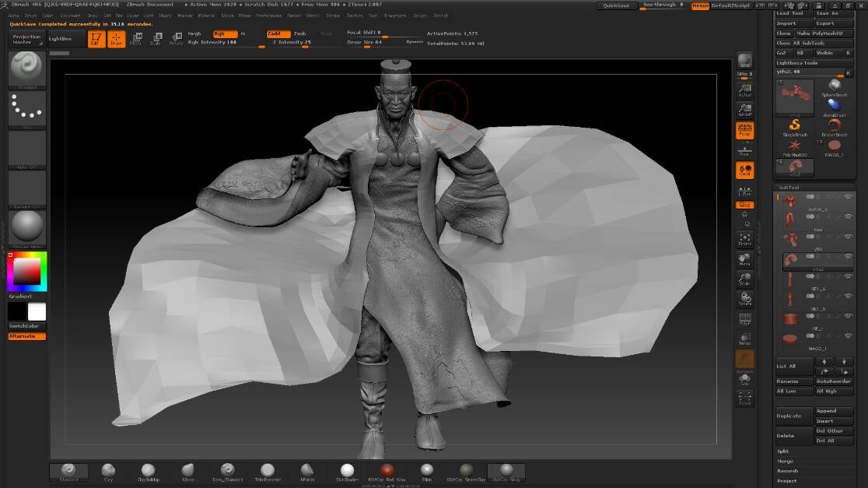Select the SimpleBrush tool icon
The height and width of the screenshot is (488, 868).
[795, 126]
